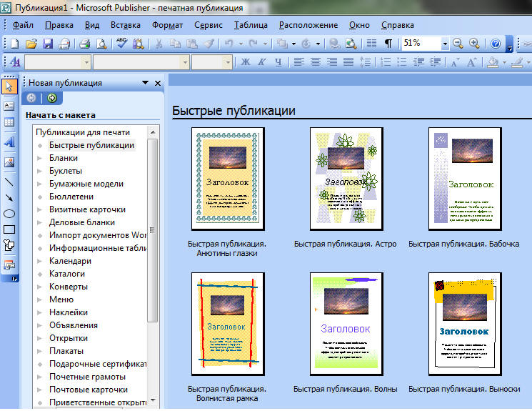Viewport: 532px width, 411px height.
Task: Toggle align text left
Action: click(298, 62)
